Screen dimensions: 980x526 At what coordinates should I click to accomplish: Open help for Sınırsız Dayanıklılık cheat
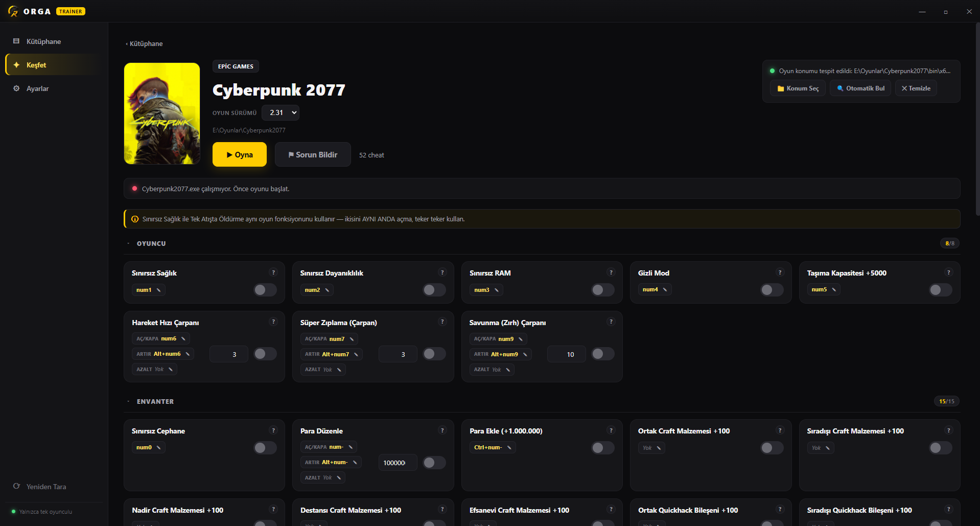[442, 272]
